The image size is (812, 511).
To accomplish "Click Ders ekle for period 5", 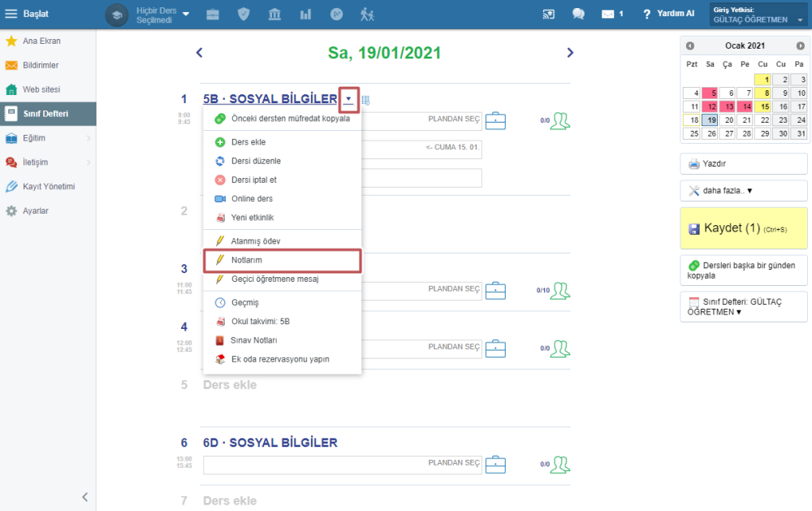I will [x=230, y=385].
